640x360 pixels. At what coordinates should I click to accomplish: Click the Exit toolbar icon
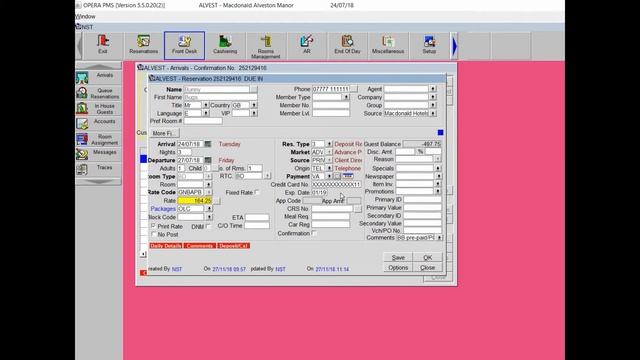103,45
